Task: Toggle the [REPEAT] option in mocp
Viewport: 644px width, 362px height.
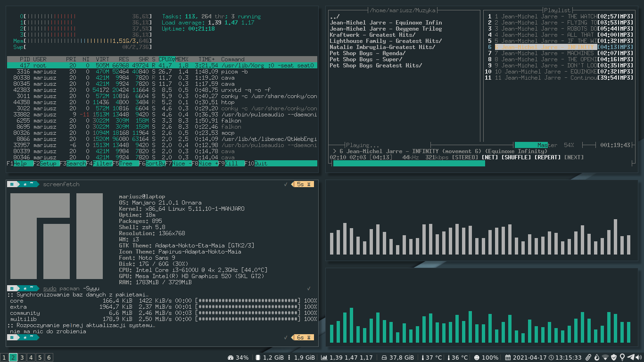Action: click(547, 157)
